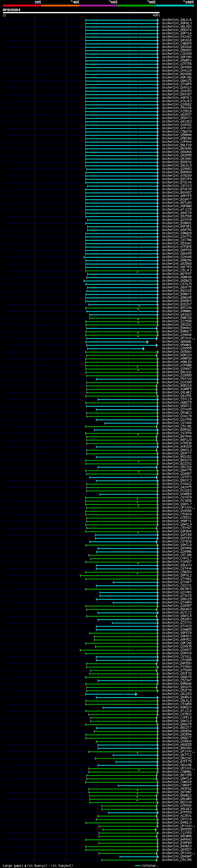Click the green ~80% identity legend segment
The height and width of the screenshot is (868, 197).
[x=137, y=6]
